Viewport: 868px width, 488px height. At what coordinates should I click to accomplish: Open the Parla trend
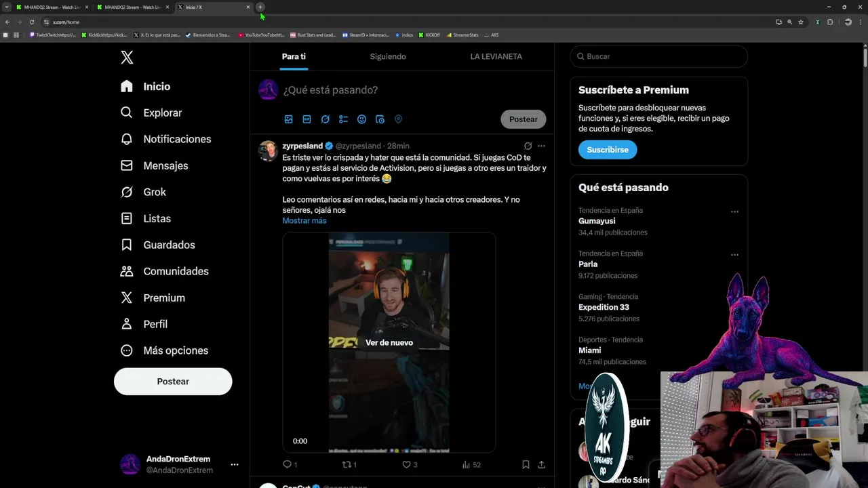[x=588, y=264]
